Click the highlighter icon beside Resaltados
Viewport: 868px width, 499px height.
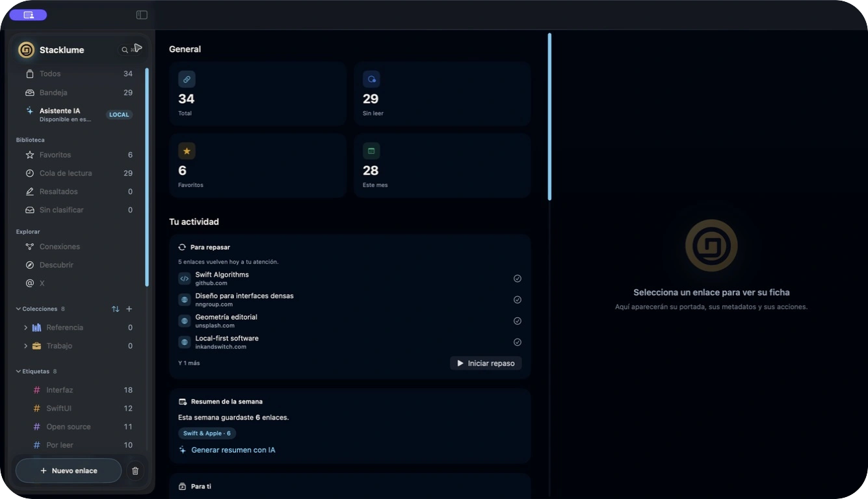click(x=29, y=192)
